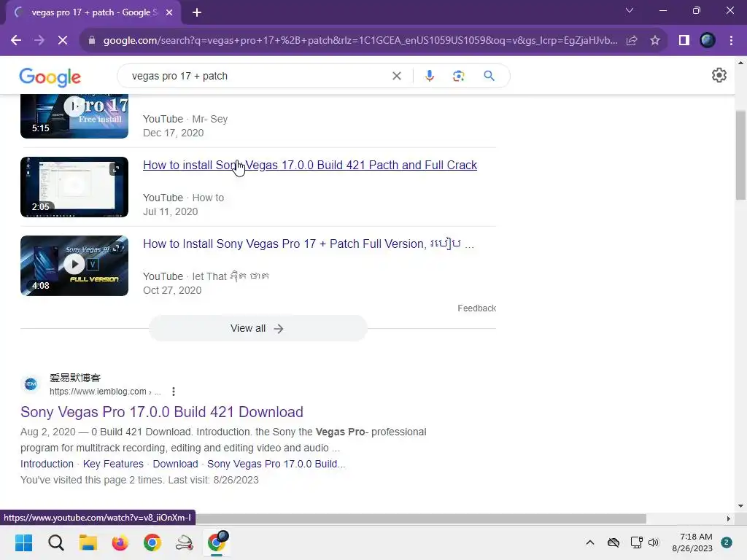Open the active Chrome profile window in taskbar

[x=217, y=542]
